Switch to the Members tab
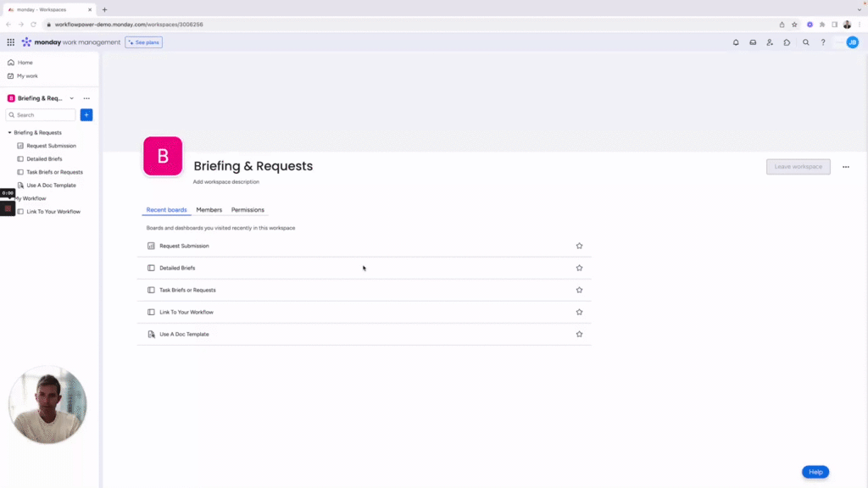 tap(209, 210)
